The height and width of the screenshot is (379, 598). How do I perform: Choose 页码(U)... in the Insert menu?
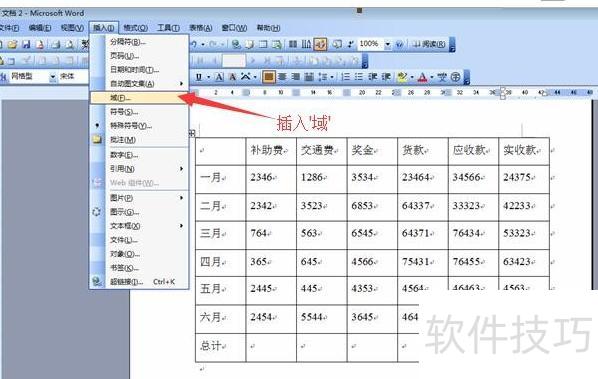click(140, 56)
